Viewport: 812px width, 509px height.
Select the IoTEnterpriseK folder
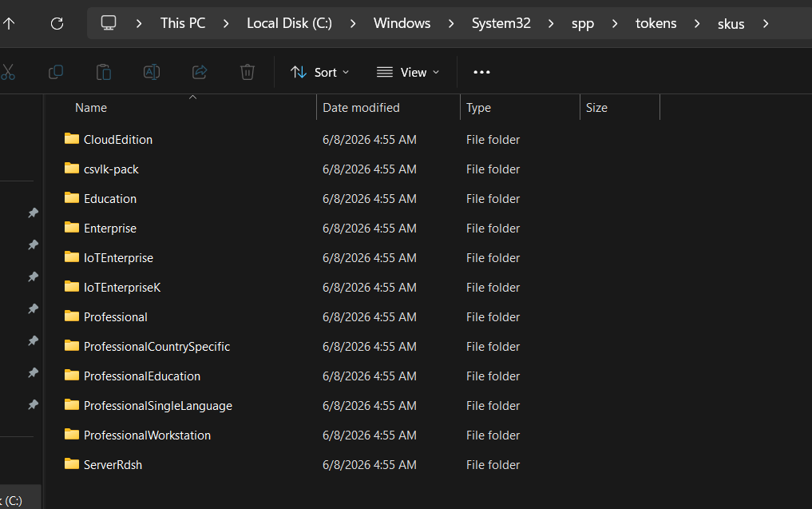pos(122,287)
